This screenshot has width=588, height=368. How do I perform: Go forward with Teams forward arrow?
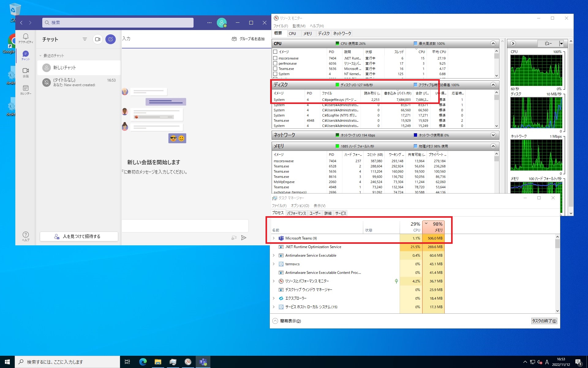pyautogui.click(x=30, y=23)
